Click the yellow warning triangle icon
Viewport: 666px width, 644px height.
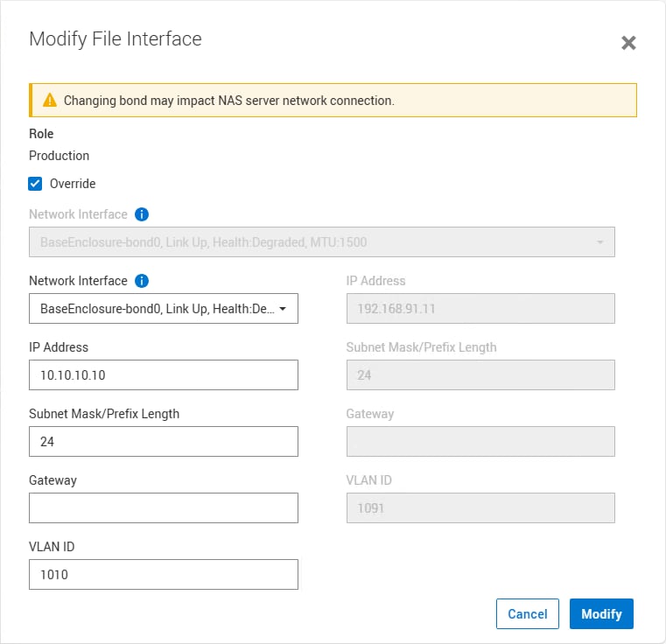coord(50,101)
